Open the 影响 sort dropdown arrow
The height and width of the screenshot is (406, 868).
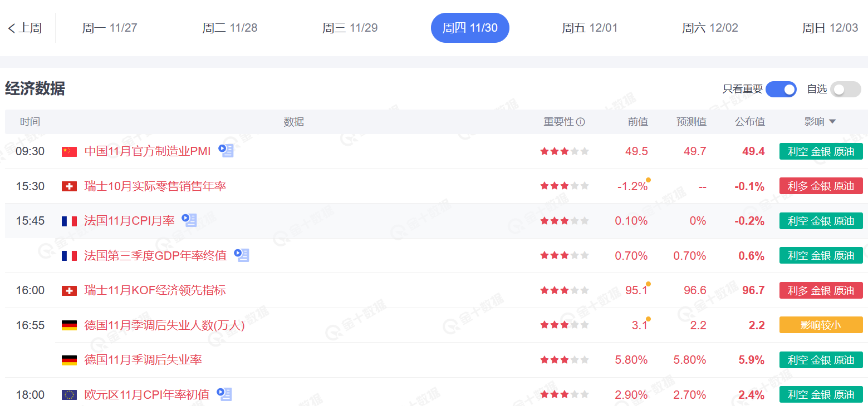tap(833, 121)
